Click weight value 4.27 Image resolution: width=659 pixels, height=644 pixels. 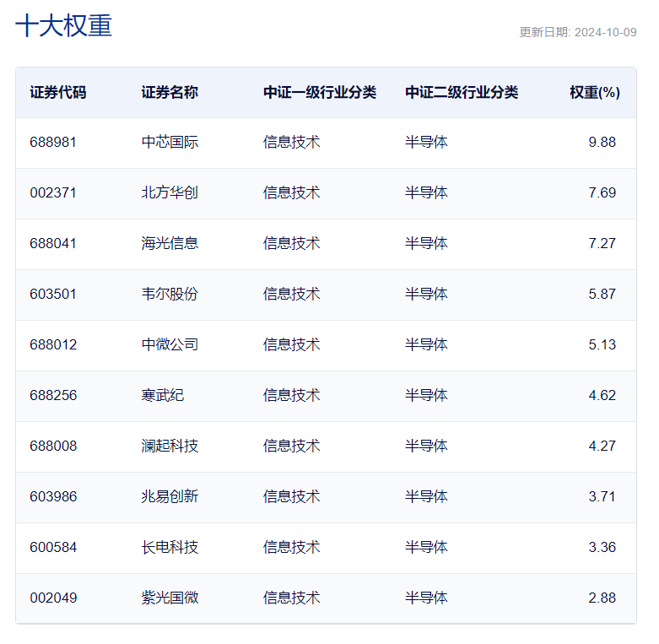602,446
